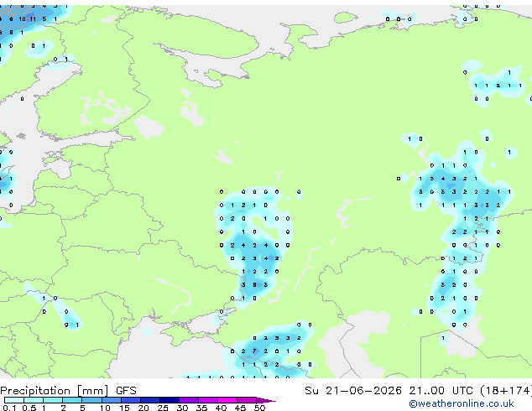Click the '10' precipitation value beside the '11'
The height and width of the screenshot is (411, 532).
click(x=22, y=19)
